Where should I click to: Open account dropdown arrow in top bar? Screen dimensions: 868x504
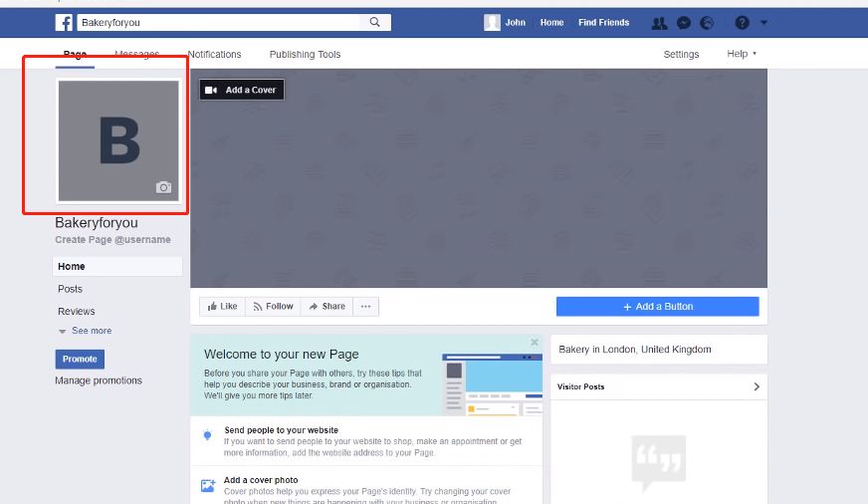(x=763, y=23)
